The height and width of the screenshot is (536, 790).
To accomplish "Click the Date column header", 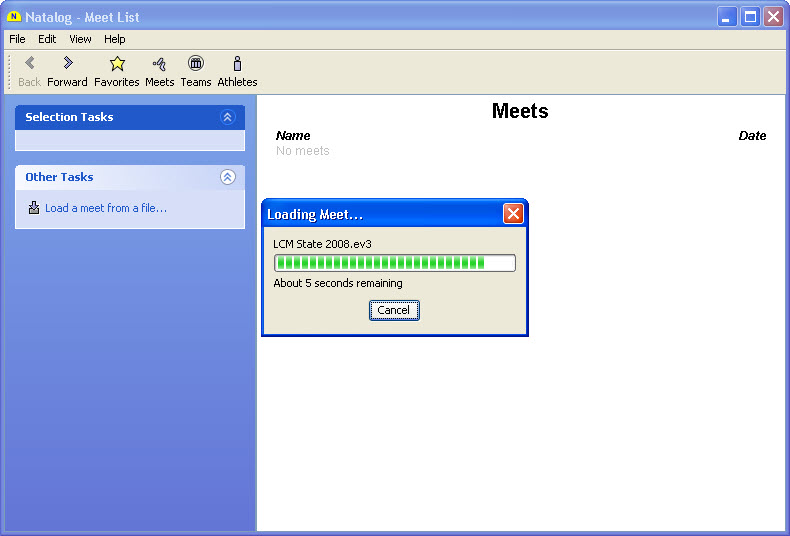I will click(x=752, y=136).
